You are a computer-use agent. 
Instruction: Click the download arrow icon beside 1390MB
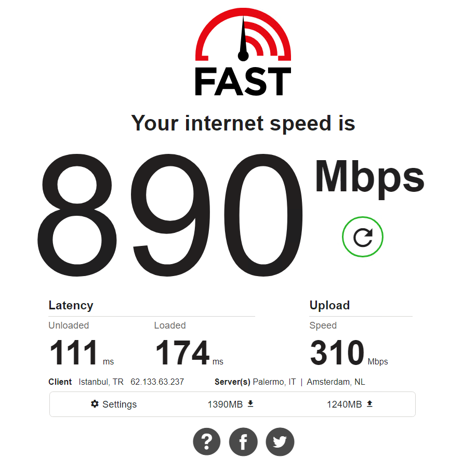pyautogui.click(x=250, y=404)
